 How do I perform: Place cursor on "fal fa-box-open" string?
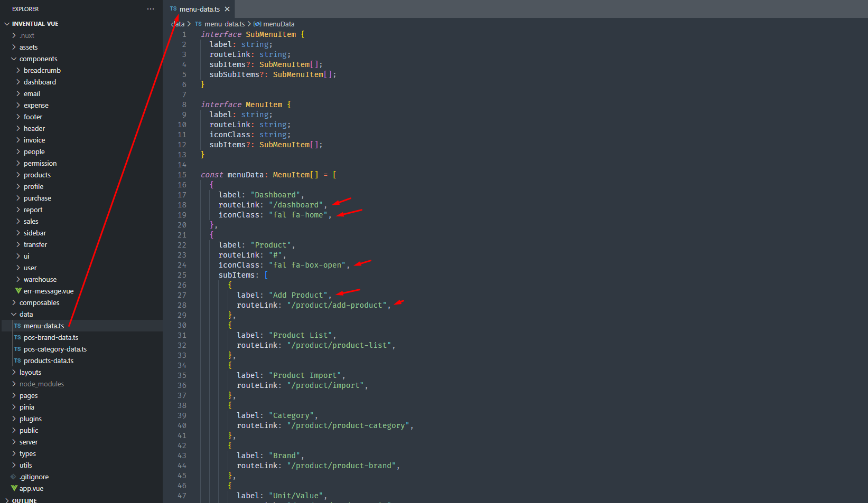pos(307,265)
